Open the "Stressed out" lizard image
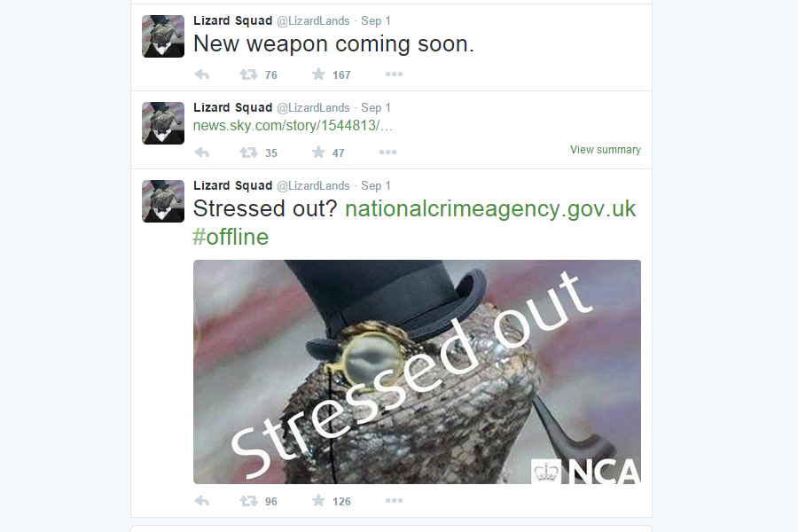 (x=417, y=372)
